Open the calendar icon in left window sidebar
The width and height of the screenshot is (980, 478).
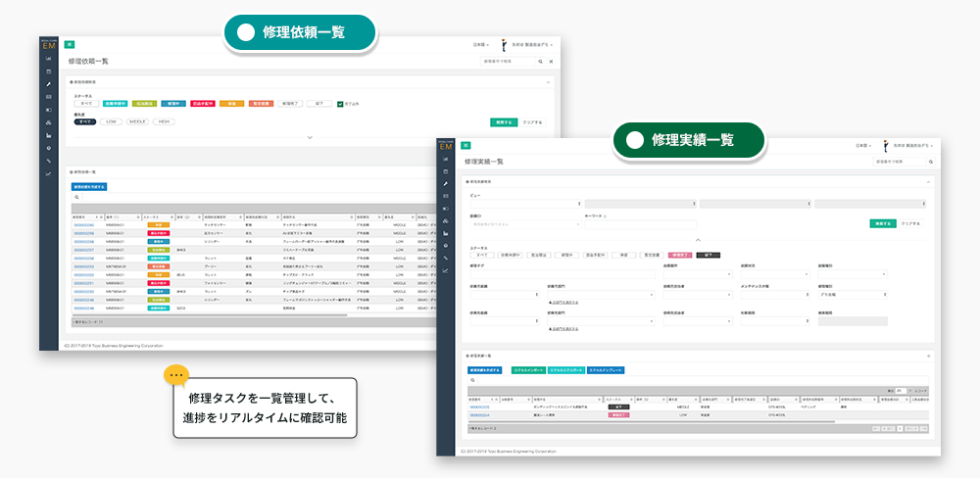point(48,72)
